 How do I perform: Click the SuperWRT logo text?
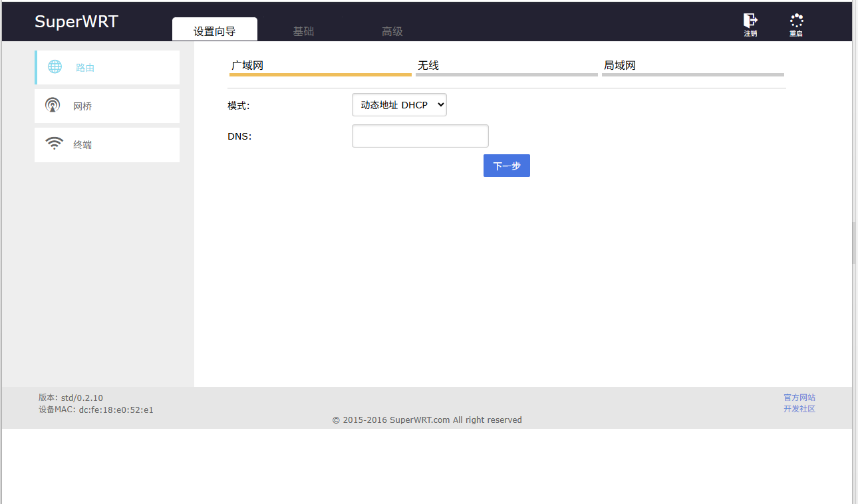(x=76, y=21)
